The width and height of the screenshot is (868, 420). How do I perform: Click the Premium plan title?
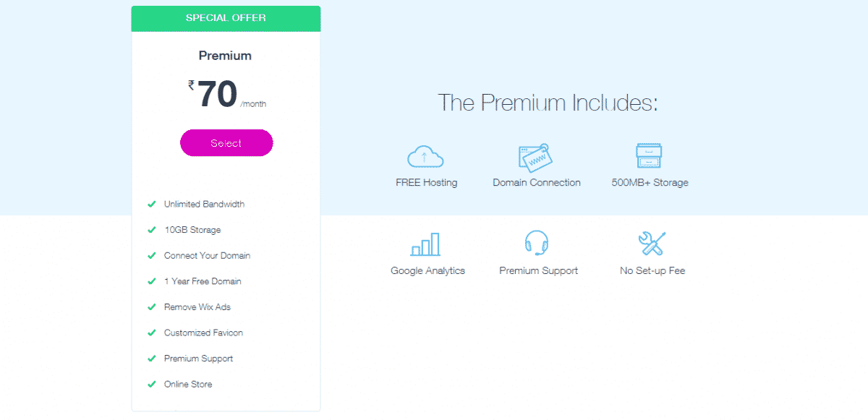point(225,56)
